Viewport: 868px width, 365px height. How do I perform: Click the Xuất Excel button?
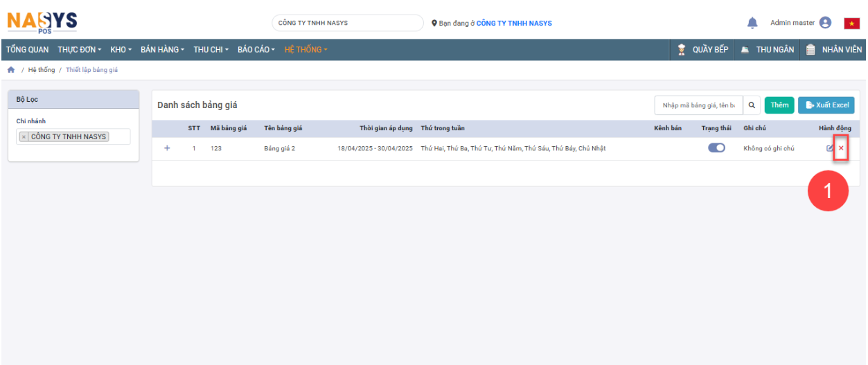(x=826, y=105)
